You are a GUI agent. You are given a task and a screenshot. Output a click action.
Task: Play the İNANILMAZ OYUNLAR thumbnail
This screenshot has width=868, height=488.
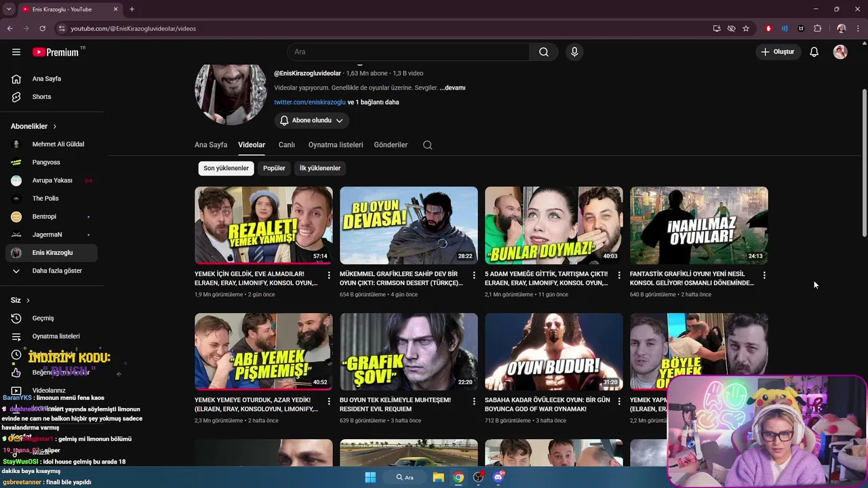click(699, 226)
